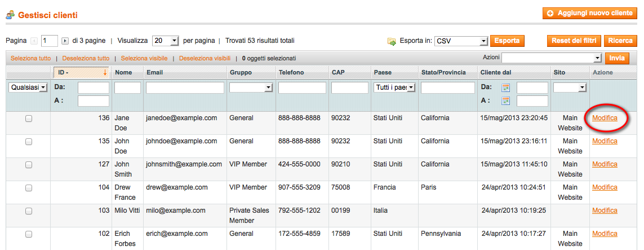The image size is (644, 250).
Task: Click Modifica for Milo Vitti
Action: 605,210
